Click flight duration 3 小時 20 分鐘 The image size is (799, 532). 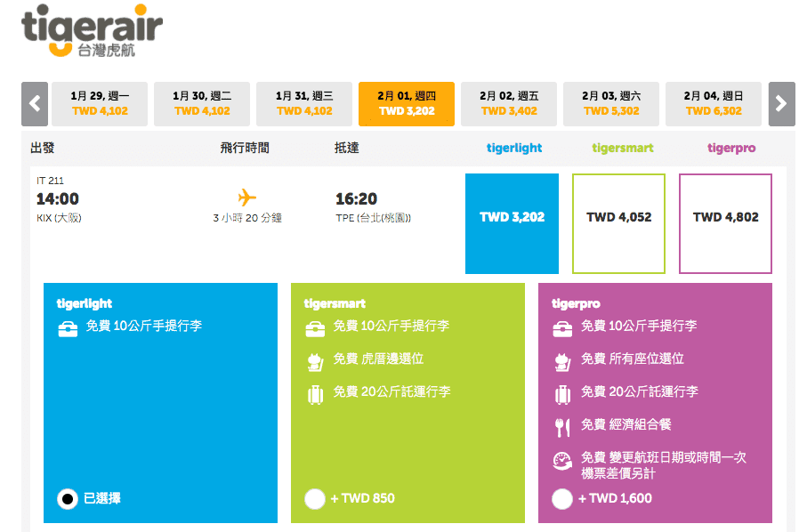click(x=247, y=218)
